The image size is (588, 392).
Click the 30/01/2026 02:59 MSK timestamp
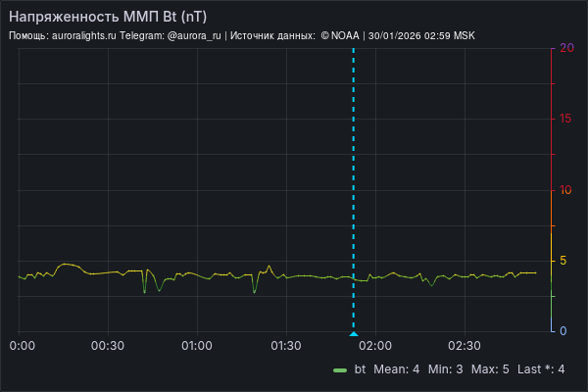coord(419,35)
